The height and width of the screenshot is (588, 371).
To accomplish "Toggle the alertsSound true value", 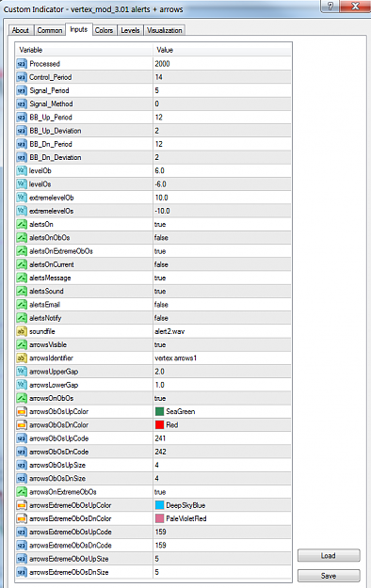I will pyautogui.click(x=160, y=292).
